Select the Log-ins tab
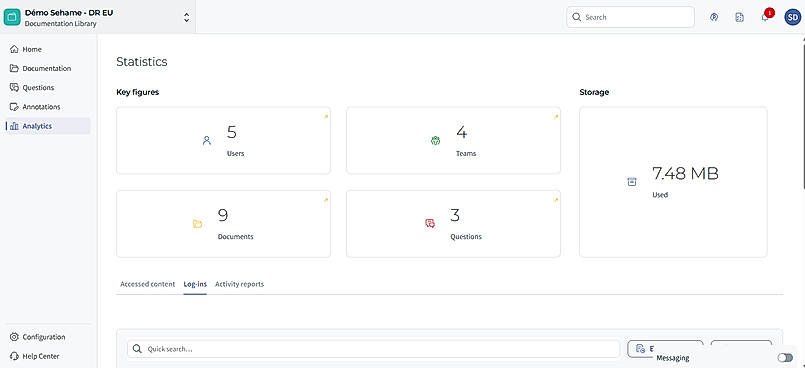The image size is (805, 368). coord(195,284)
